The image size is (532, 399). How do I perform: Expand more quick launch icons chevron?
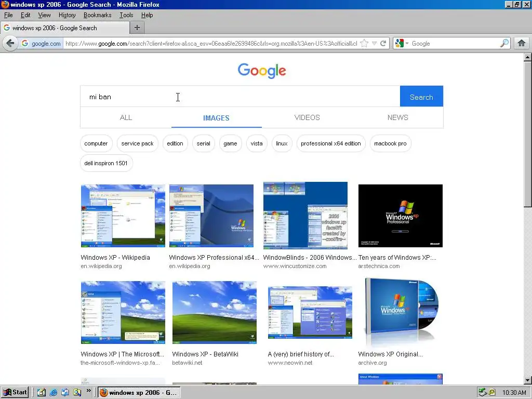pyautogui.click(x=88, y=391)
